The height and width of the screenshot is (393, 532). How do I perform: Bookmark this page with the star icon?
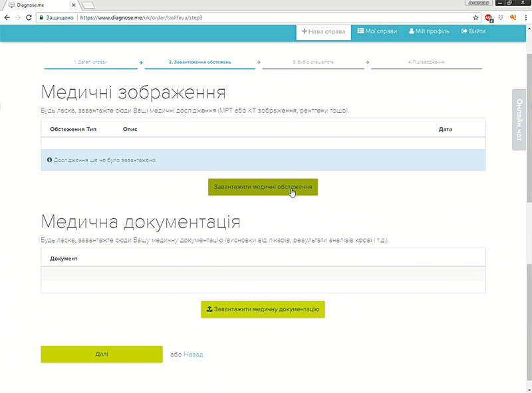point(475,17)
